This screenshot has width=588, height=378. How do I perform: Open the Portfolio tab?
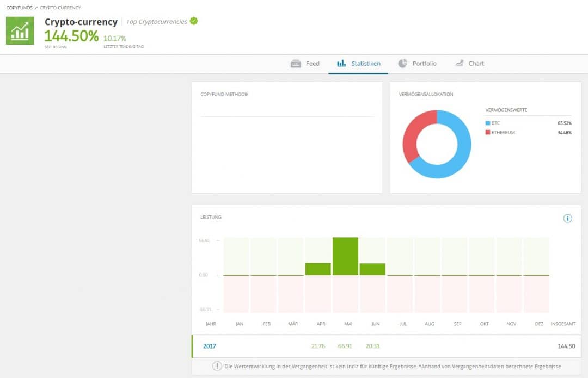pos(424,64)
